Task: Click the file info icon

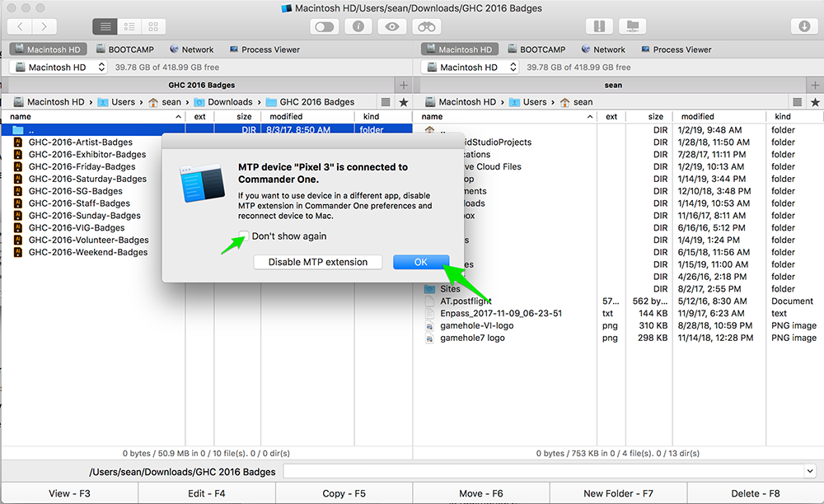Action: (x=358, y=26)
